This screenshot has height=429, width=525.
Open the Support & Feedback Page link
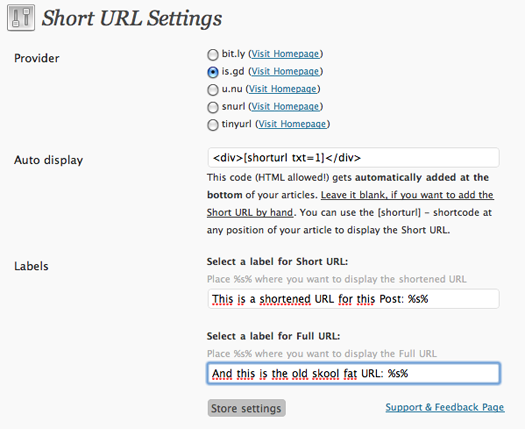pyautogui.click(x=445, y=407)
